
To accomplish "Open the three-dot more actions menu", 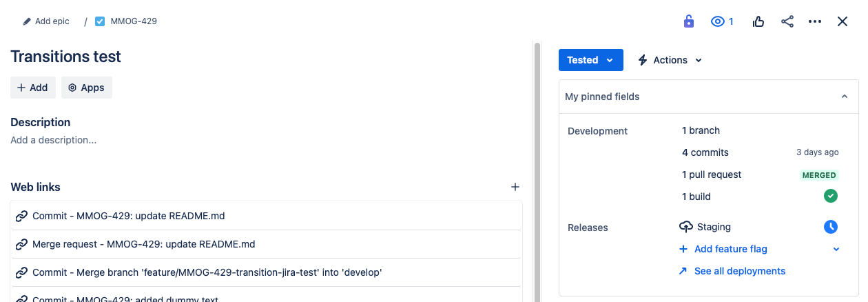I will (815, 21).
